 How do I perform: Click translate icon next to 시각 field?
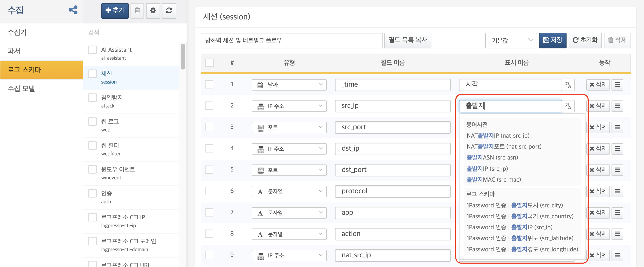point(568,85)
